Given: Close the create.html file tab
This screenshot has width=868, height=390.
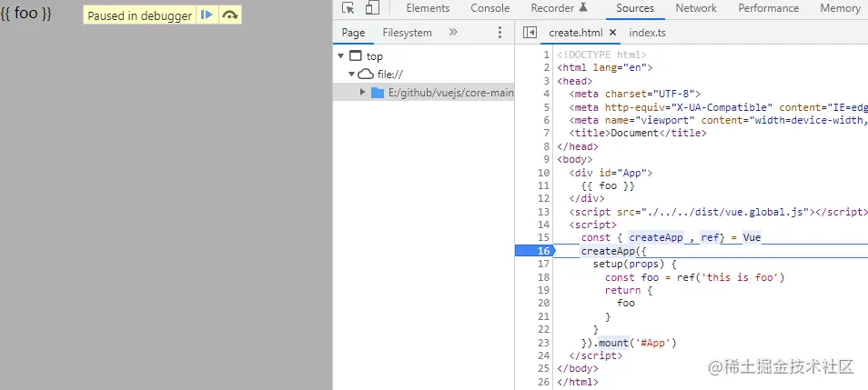Looking at the screenshot, I should tap(613, 33).
